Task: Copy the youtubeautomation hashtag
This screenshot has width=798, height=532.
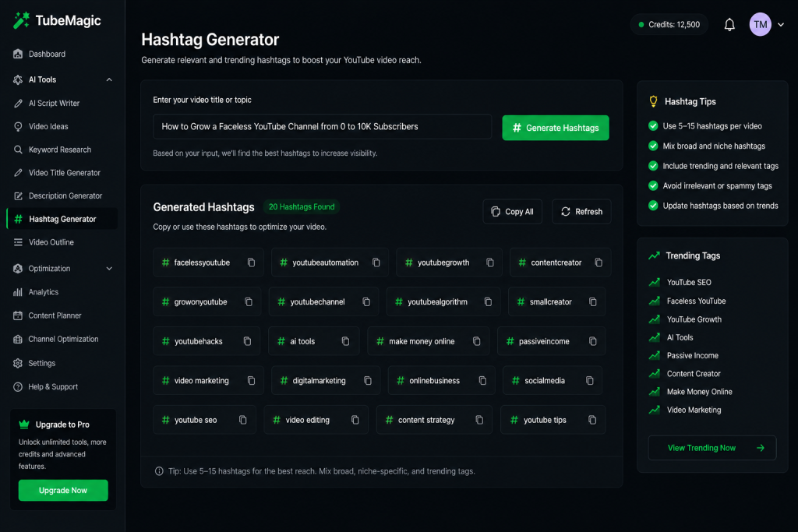Action: coord(376,262)
